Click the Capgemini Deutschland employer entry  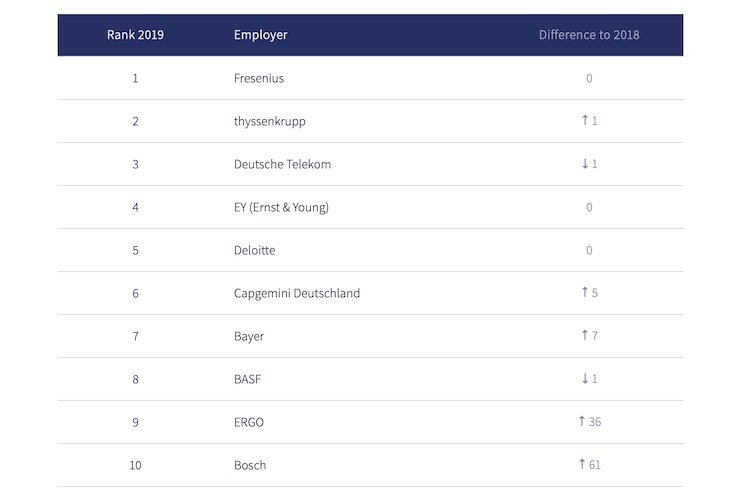(296, 293)
